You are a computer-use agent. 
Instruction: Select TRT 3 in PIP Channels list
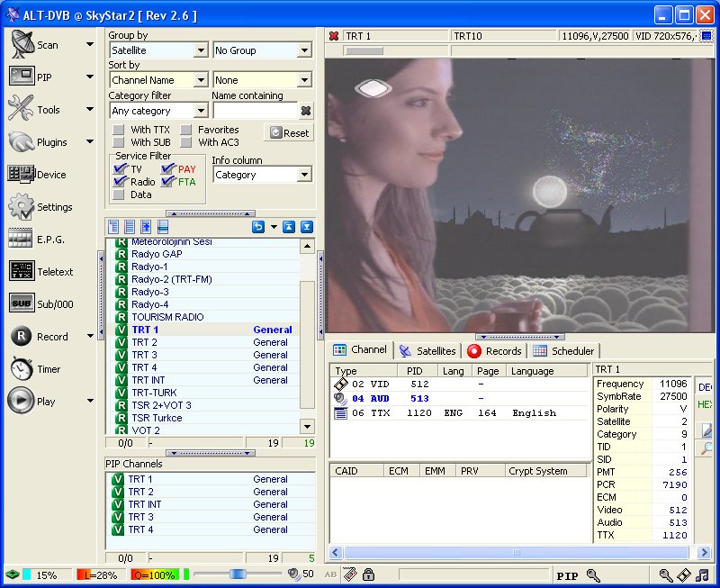coord(211,517)
